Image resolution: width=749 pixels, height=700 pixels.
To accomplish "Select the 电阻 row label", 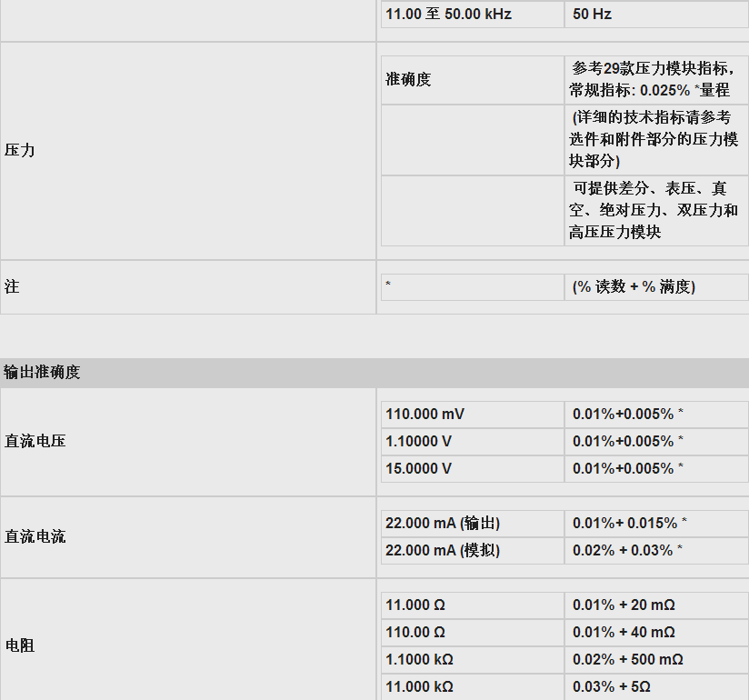I will [20, 645].
